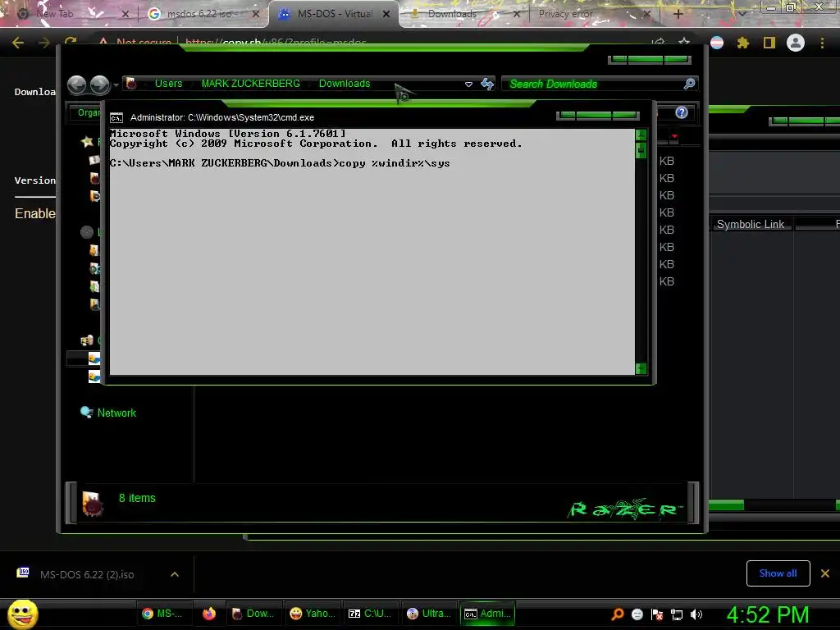Close the Privacy error tab
840x630 pixels.
[x=646, y=14]
